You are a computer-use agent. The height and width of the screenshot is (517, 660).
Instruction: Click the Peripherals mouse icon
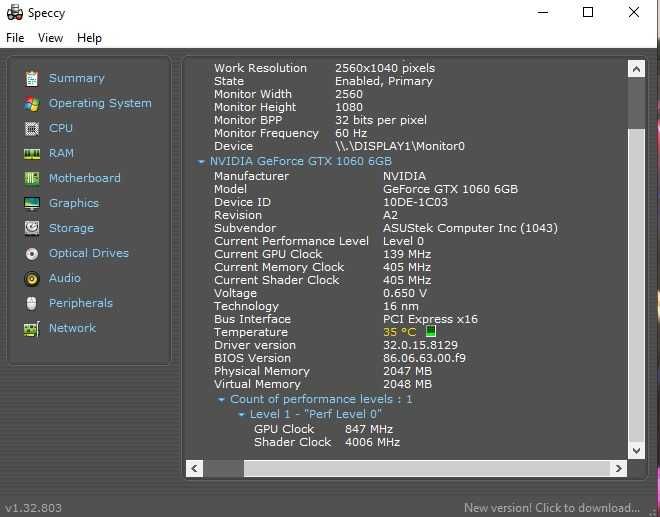tap(32, 303)
